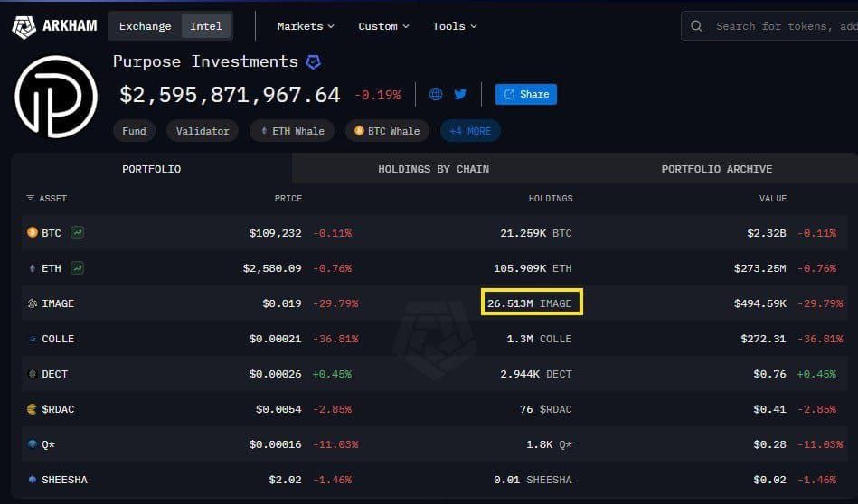The image size is (858, 504).
Task: Click the $2.32B value cell
Action: point(766,233)
